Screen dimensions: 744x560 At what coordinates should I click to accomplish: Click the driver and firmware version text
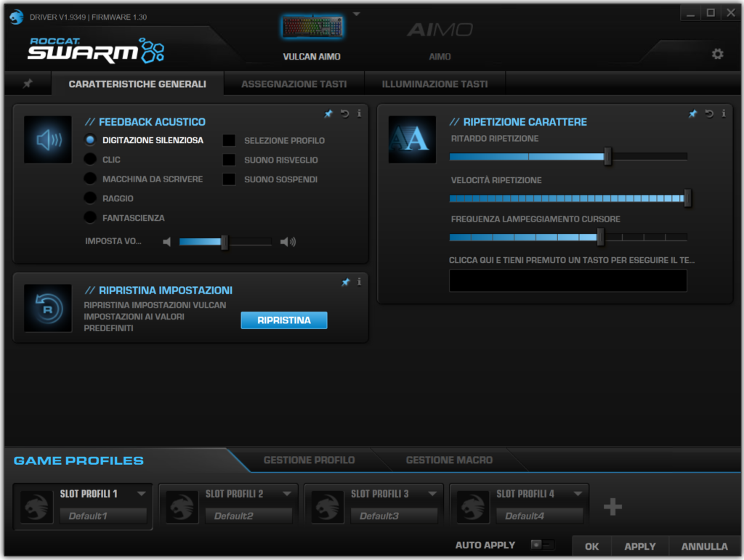click(x=88, y=17)
